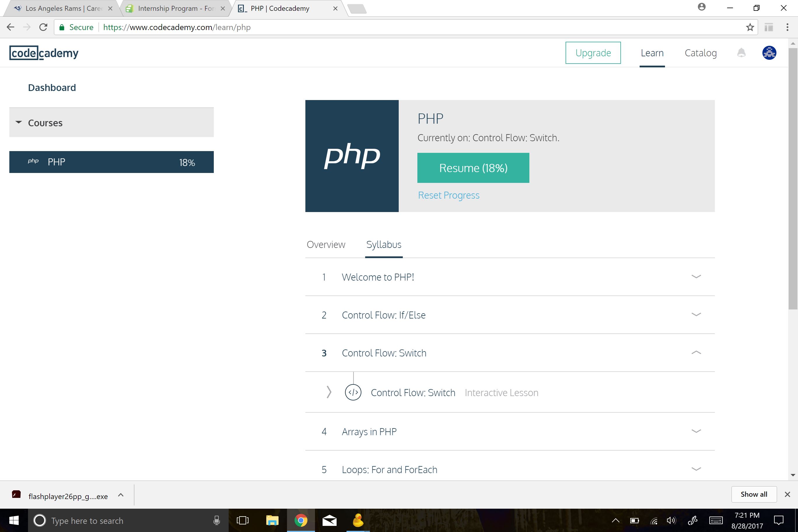Click the Reset Progress link
The width and height of the screenshot is (798, 532).
(x=449, y=194)
